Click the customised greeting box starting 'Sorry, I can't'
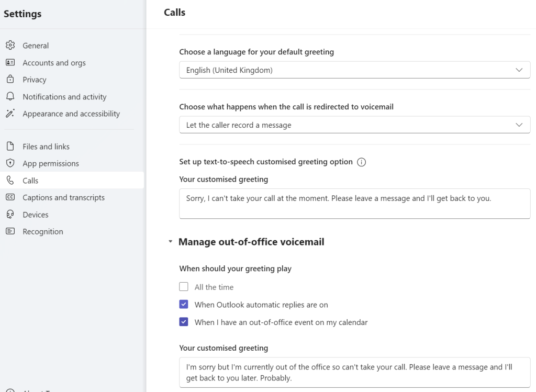Screen dimensions: 536x392 (x=355, y=204)
